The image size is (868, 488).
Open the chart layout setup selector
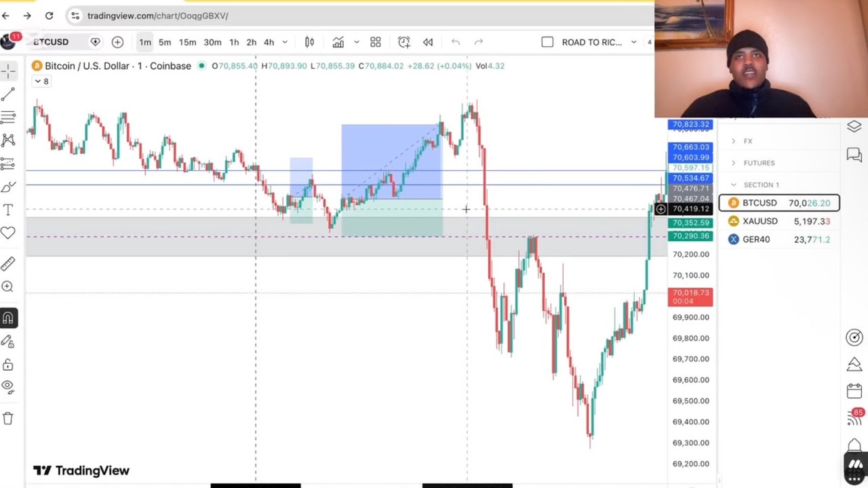coord(547,42)
